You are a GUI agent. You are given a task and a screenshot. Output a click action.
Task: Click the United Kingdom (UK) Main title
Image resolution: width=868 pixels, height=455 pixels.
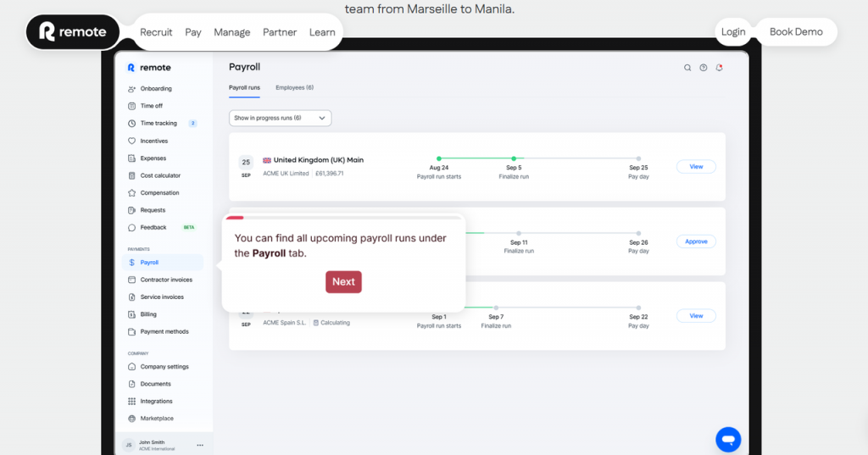click(x=319, y=160)
